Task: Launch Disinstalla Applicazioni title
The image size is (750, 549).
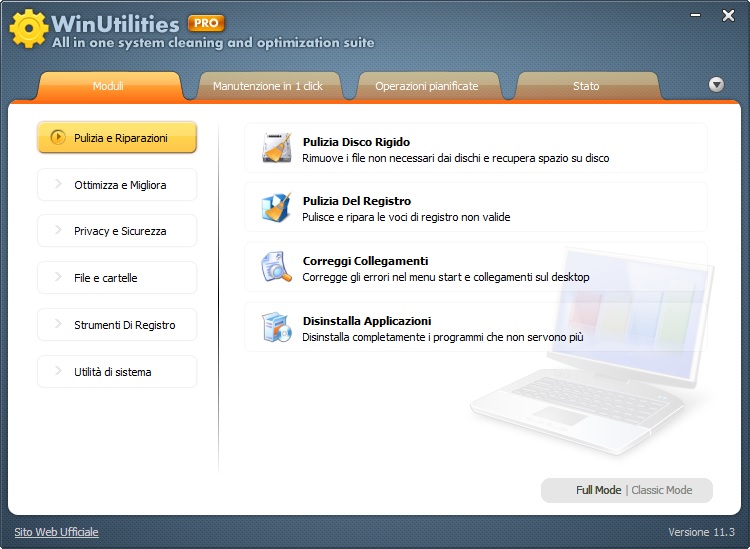Action: (367, 321)
